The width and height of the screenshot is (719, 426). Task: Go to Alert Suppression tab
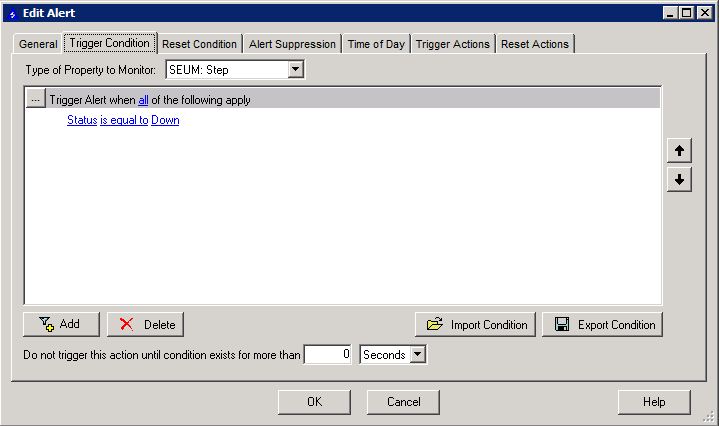[293, 44]
